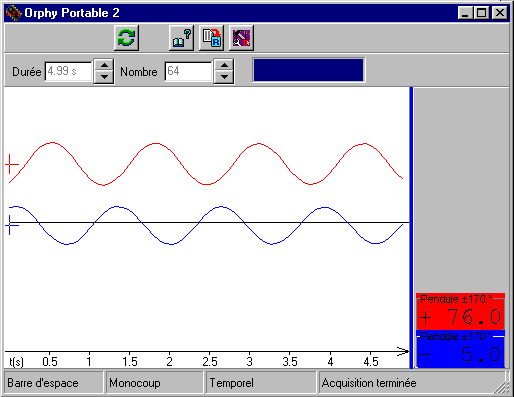Viewport: 514px width, 397px height.
Task: Click the green refresh arrows icon
Action: tap(126, 38)
